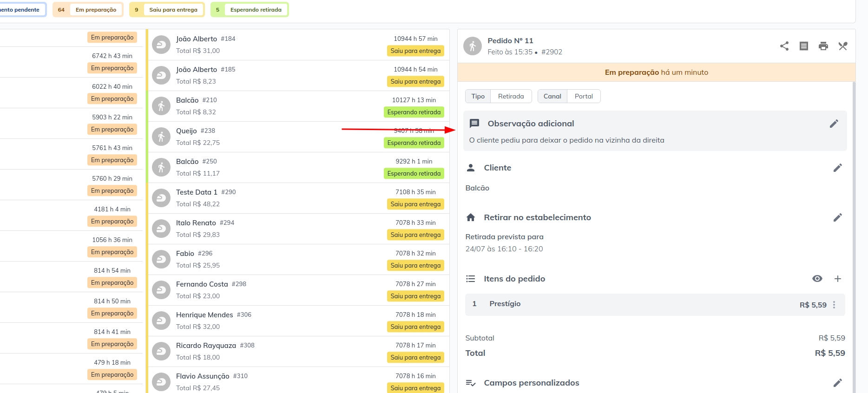Click delivery avatar of João Alberto #184

click(x=161, y=45)
